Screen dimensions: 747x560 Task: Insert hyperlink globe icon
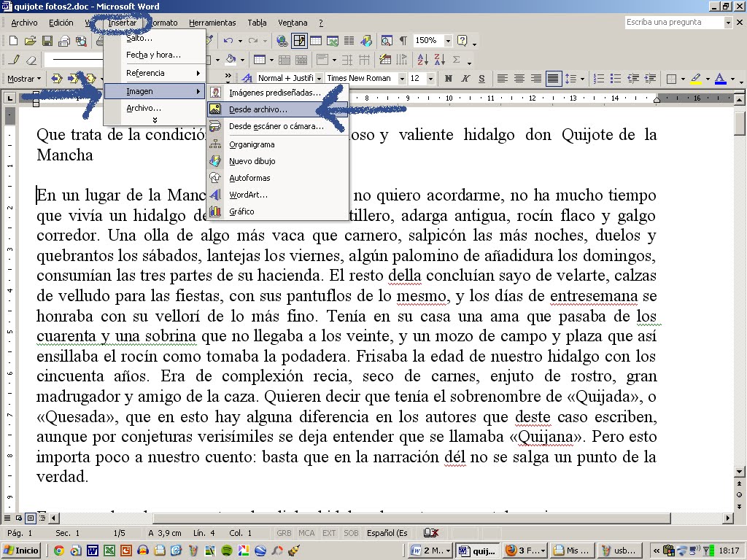pos(282,41)
